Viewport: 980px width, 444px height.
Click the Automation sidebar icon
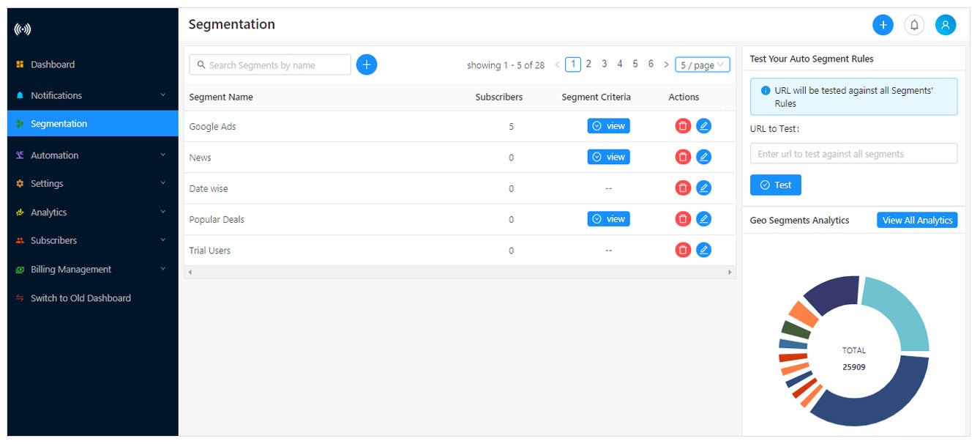click(x=20, y=155)
